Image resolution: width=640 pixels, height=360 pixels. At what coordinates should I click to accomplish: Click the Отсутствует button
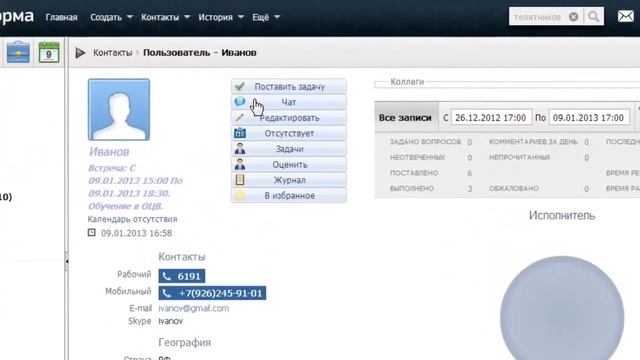[289, 133]
